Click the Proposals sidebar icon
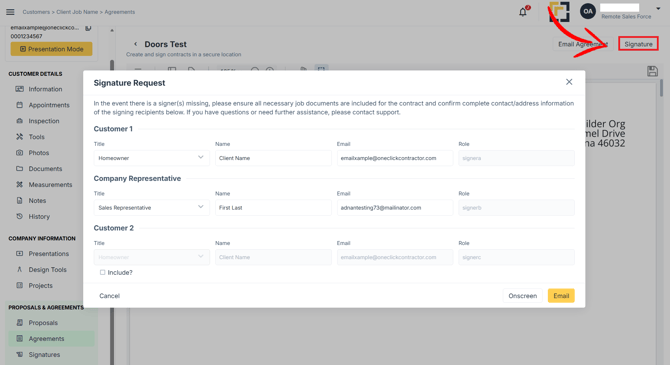 (x=20, y=323)
